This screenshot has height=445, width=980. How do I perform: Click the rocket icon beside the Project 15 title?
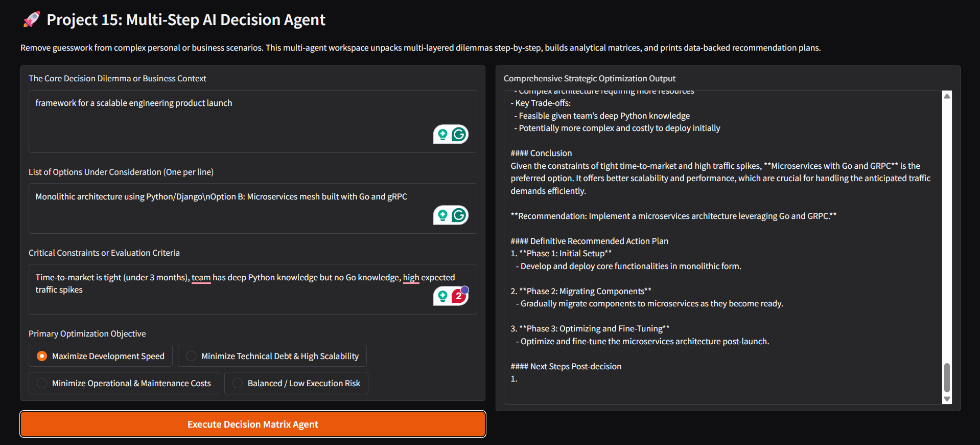coord(31,20)
